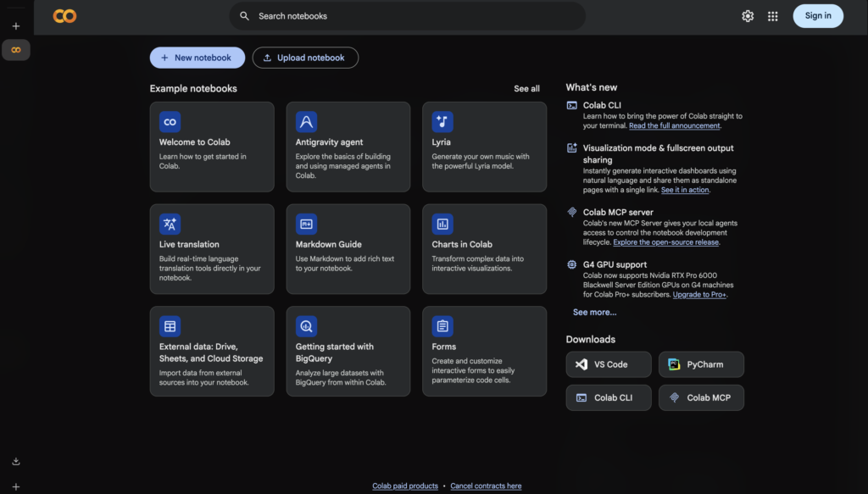
Task: Click 'Generate your own music' description text
Action: pyautogui.click(x=481, y=162)
